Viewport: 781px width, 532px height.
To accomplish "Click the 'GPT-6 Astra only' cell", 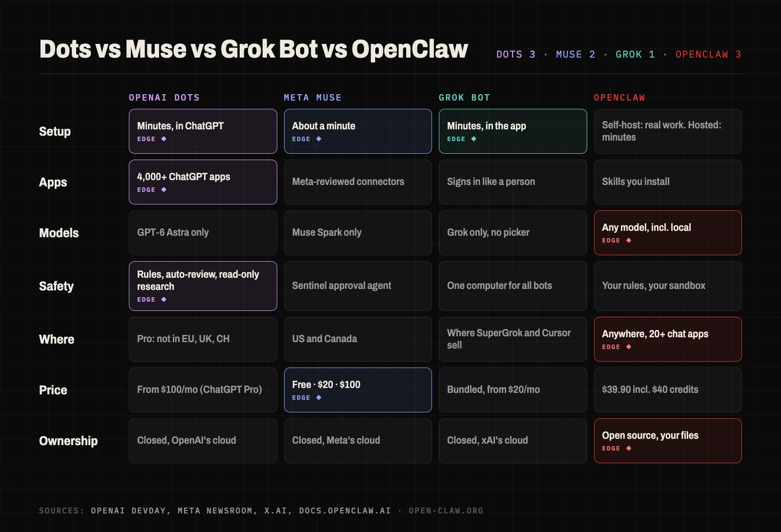I will tap(203, 233).
